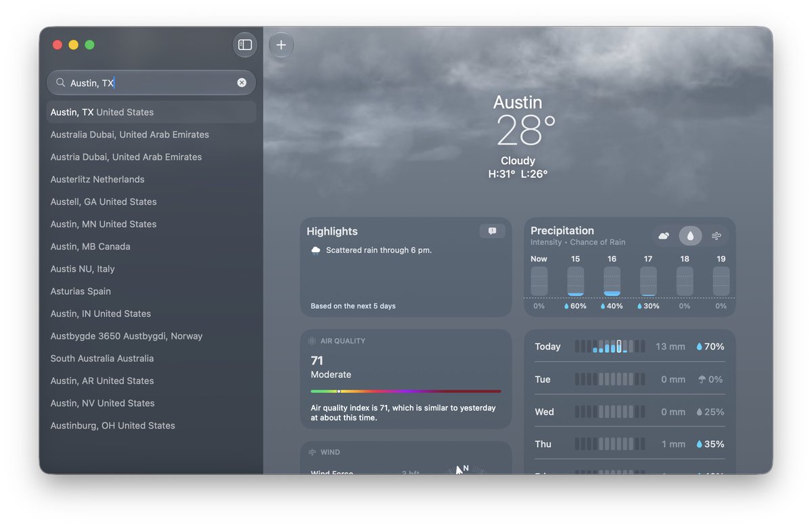Click the search magnifier icon
Screen dimensions: 812x526
coord(61,82)
